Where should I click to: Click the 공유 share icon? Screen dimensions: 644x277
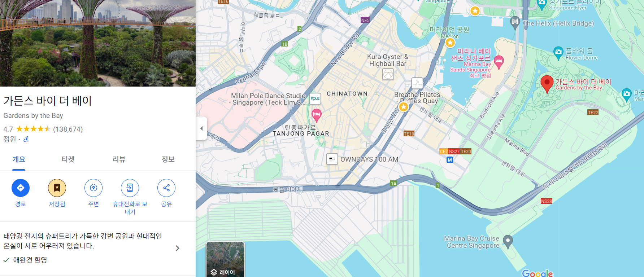point(166,188)
